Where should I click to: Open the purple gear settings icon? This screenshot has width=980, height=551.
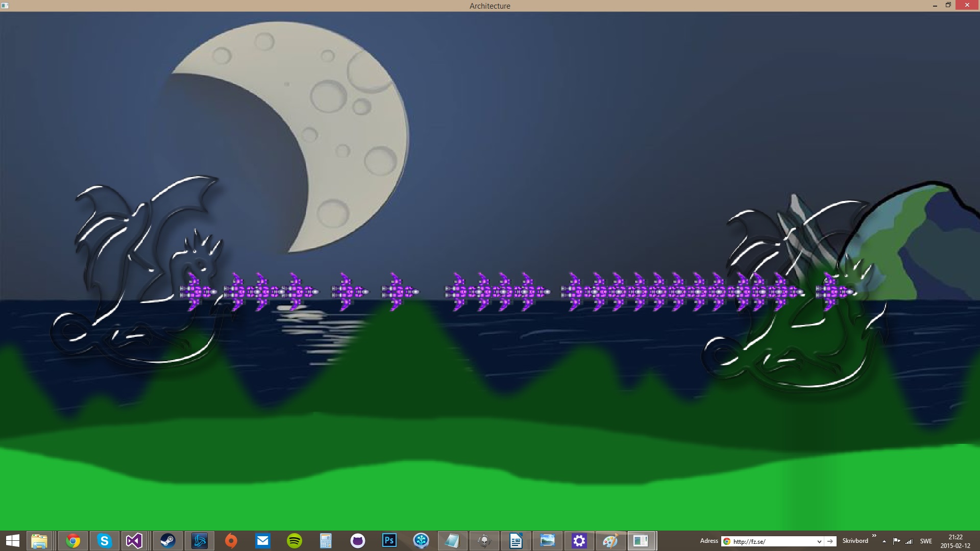[579, 541]
